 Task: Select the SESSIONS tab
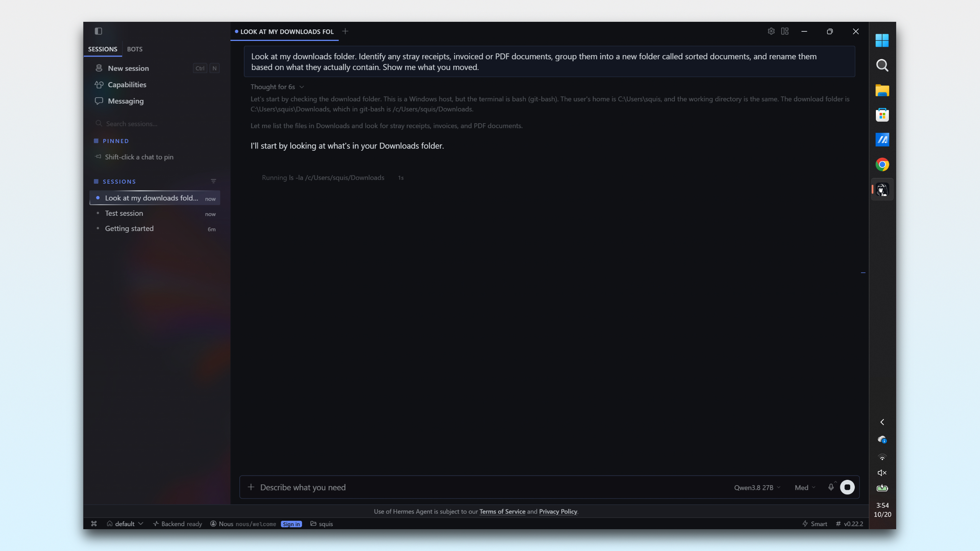point(103,49)
